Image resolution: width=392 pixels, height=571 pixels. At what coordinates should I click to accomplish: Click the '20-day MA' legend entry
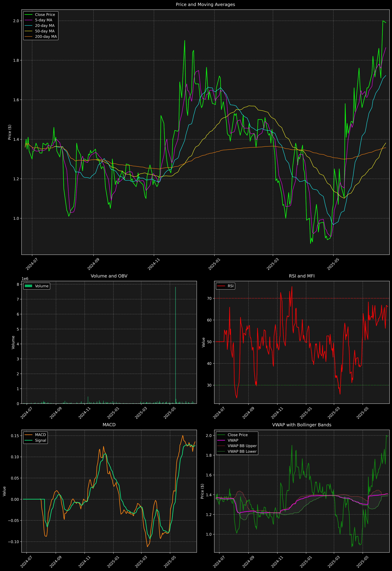point(40,26)
